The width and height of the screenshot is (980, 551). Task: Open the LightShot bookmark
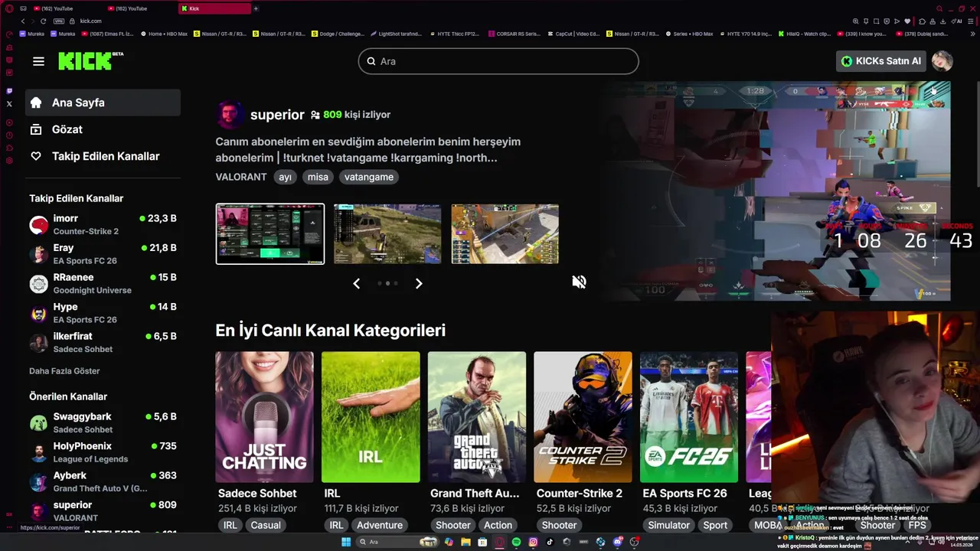(x=396, y=34)
